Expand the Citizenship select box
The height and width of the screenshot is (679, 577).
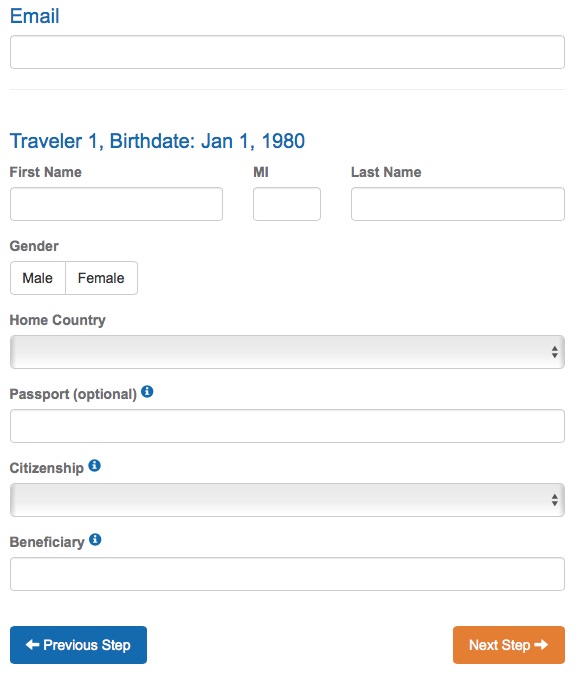click(x=287, y=500)
